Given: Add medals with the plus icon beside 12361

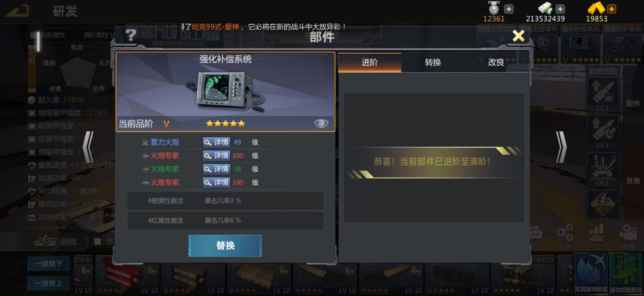Looking at the screenshot, I should (x=509, y=9).
